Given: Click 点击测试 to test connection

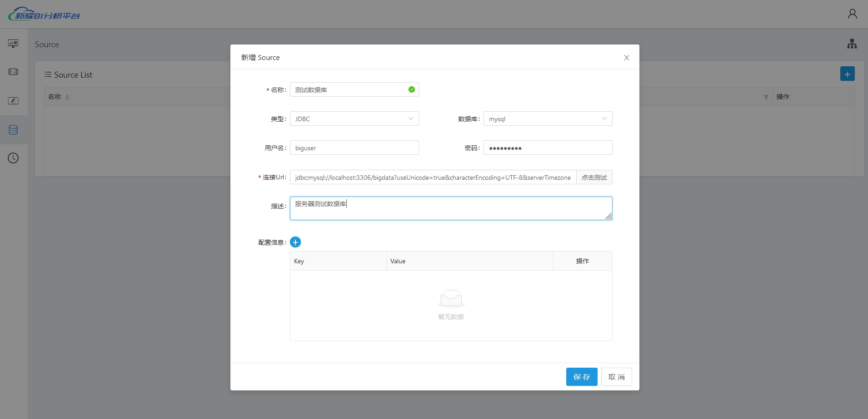Looking at the screenshot, I should [x=594, y=177].
